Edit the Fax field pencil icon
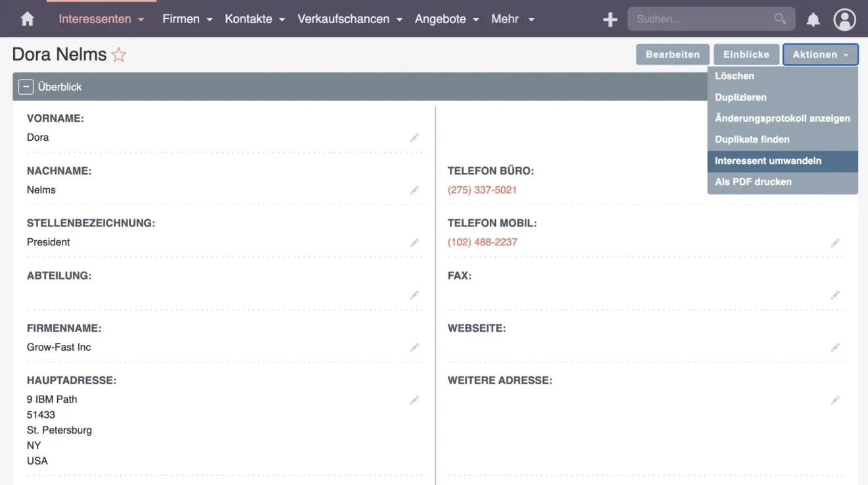Viewport: 868px width, 485px height. (x=835, y=295)
